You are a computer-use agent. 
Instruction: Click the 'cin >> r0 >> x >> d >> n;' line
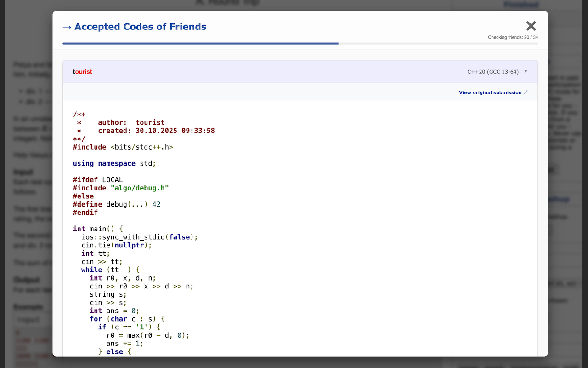tap(141, 286)
